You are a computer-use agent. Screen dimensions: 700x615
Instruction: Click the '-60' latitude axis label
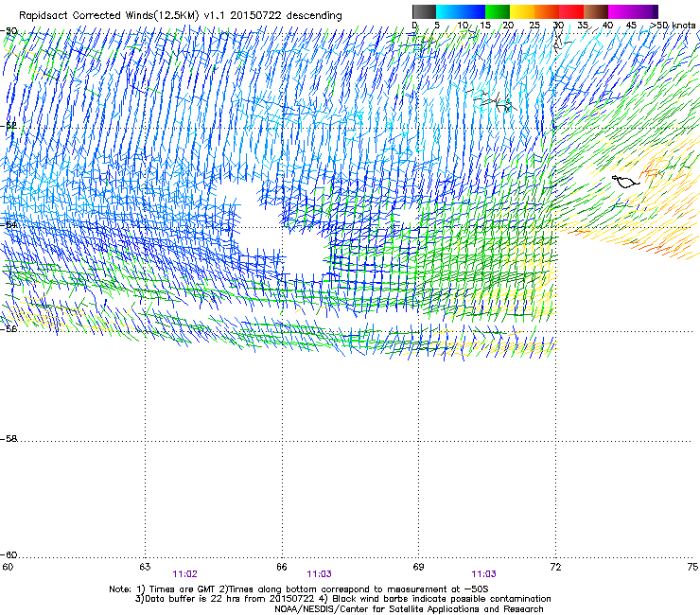(9, 555)
